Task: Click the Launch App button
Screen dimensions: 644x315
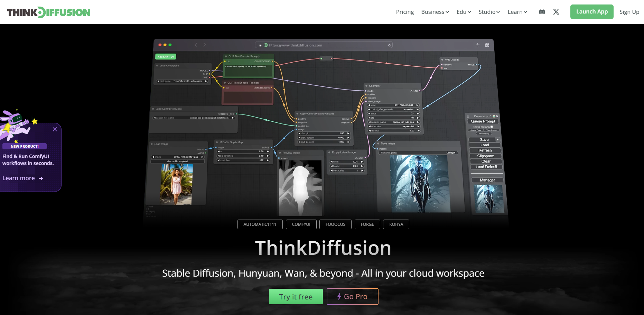Action: pos(592,12)
